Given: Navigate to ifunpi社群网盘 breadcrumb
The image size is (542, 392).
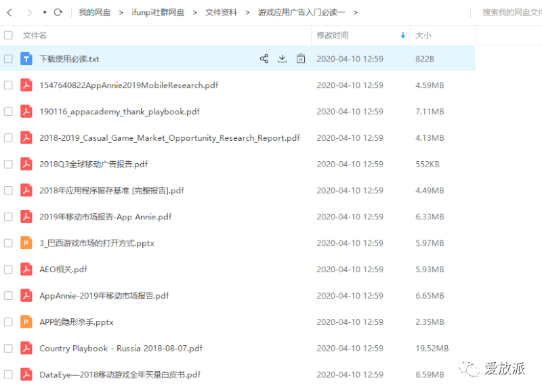Looking at the screenshot, I should [x=158, y=12].
